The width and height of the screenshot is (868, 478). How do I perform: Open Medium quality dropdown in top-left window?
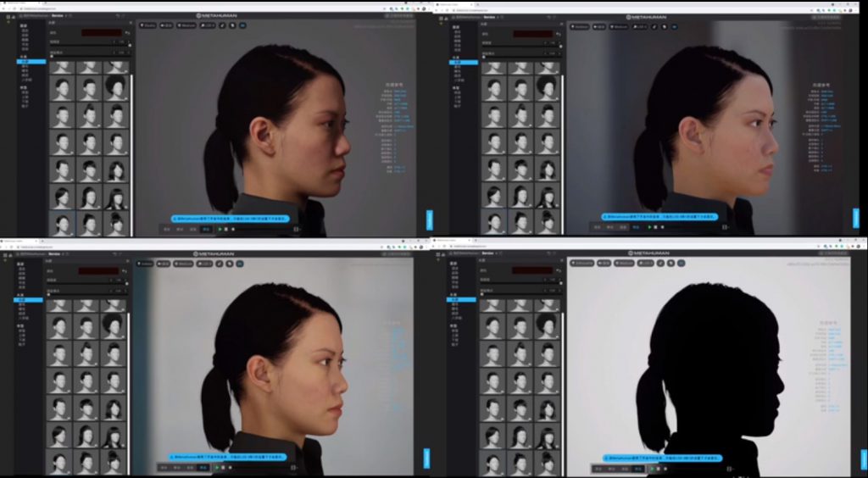pos(186,25)
